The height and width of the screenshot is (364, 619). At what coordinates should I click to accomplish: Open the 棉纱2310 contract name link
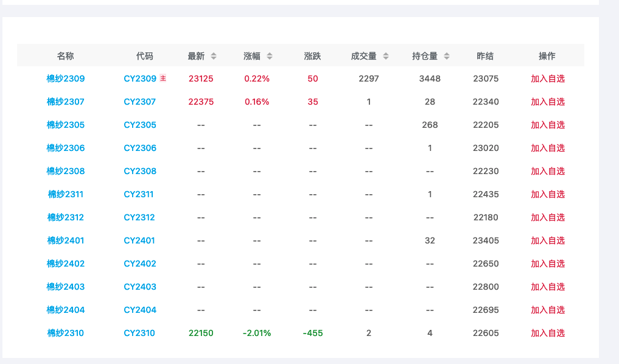(x=66, y=333)
